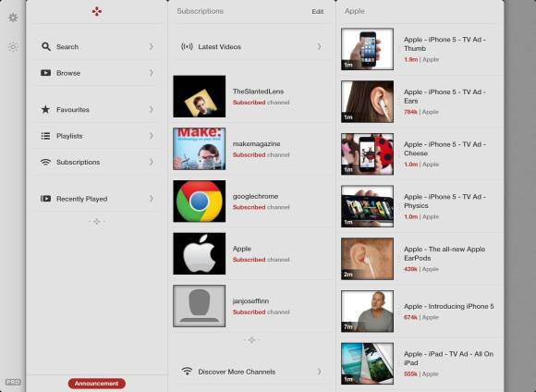The height and width of the screenshot is (392, 536).
Task: Click the Favourites star icon
Action: [x=45, y=109]
